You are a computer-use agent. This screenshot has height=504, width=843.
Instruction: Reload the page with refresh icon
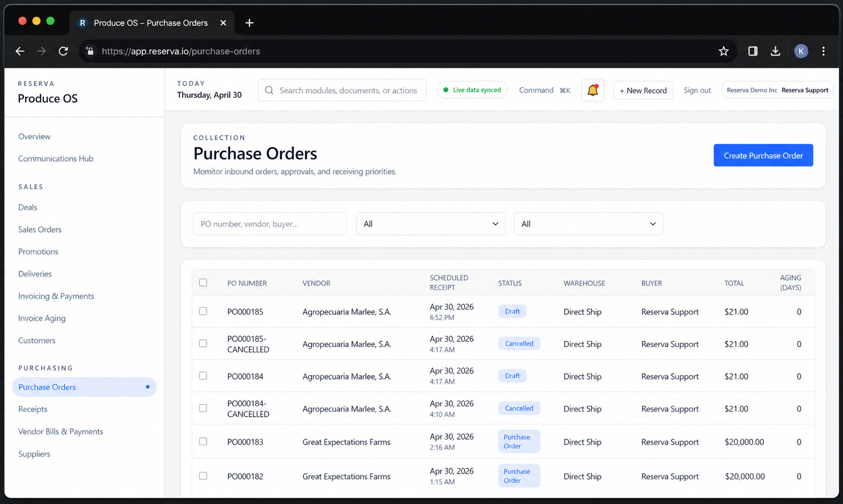(63, 51)
